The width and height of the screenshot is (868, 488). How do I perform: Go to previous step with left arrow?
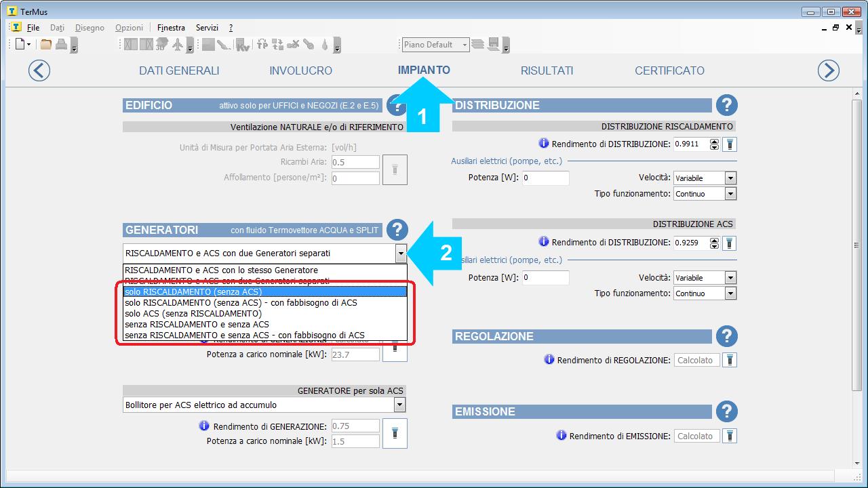click(x=39, y=70)
